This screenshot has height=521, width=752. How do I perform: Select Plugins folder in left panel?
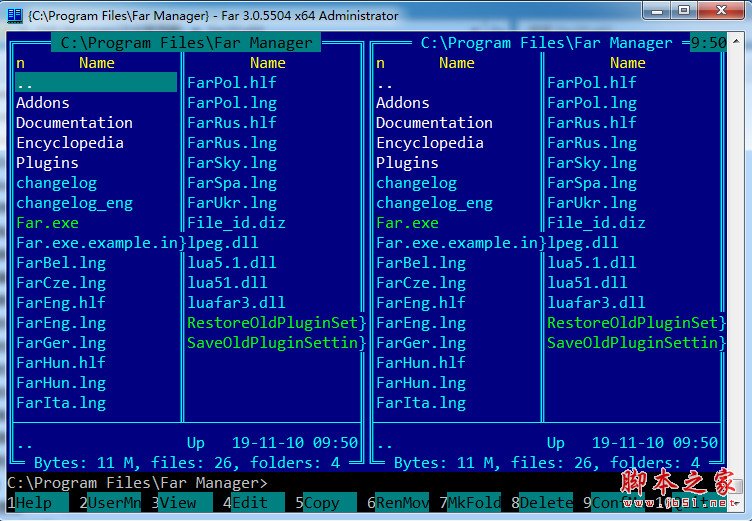(47, 163)
